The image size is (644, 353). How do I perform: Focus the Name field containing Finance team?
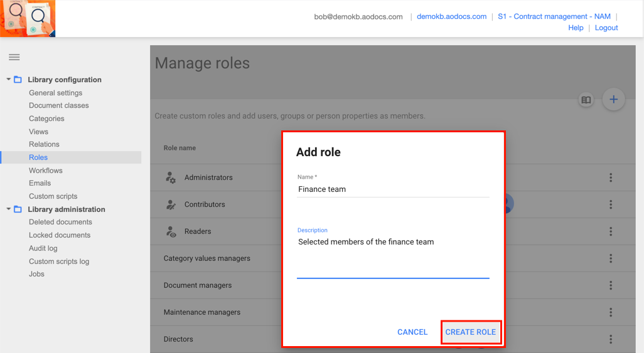(x=393, y=189)
